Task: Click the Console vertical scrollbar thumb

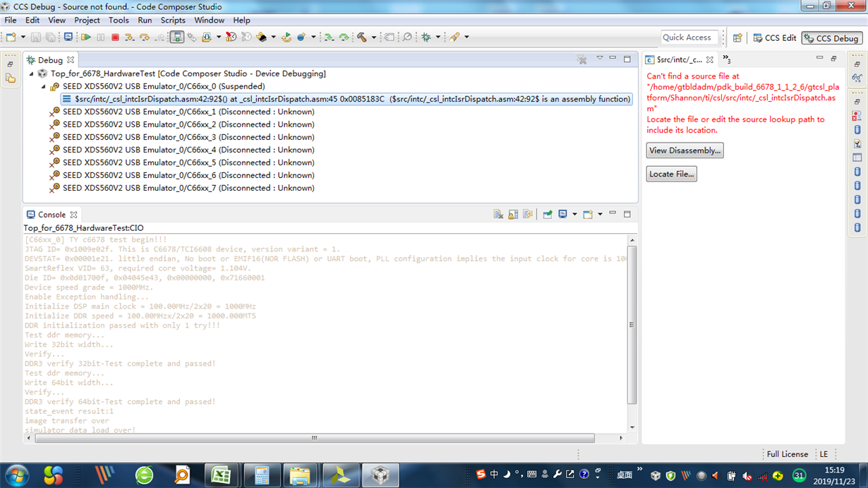Action: point(632,325)
